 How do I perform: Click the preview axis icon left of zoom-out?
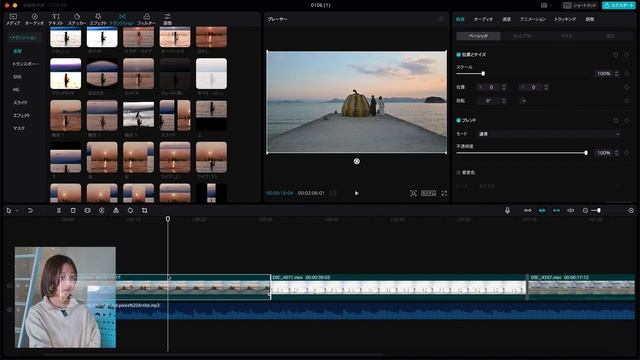tap(571, 210)
